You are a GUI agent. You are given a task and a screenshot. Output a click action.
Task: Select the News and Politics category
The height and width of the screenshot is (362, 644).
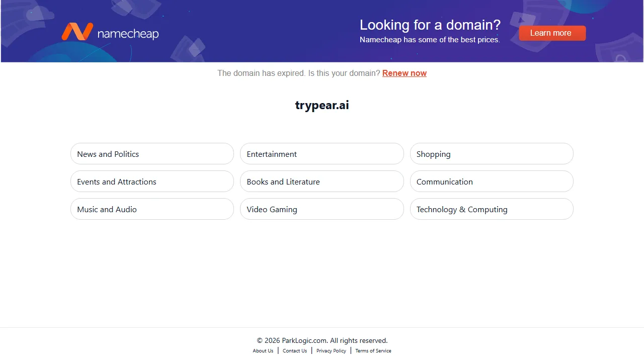pos(152,154)
